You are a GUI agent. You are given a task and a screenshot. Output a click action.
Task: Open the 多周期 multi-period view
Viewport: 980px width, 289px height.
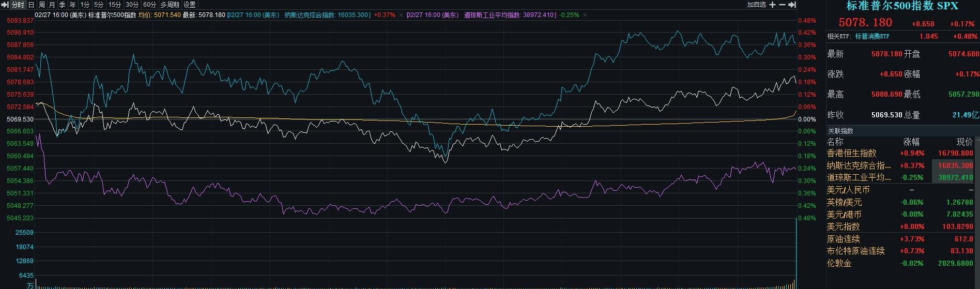(x=170, y=5)
